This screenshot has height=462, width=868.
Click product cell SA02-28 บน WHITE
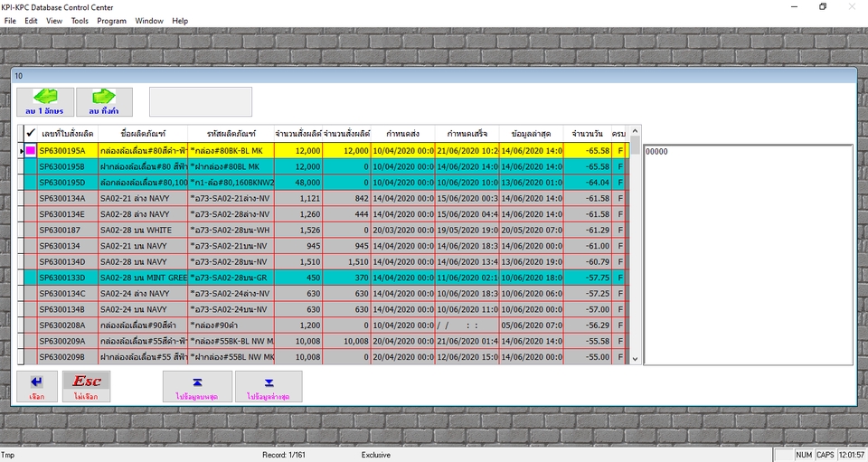click(x=143, y=230)
